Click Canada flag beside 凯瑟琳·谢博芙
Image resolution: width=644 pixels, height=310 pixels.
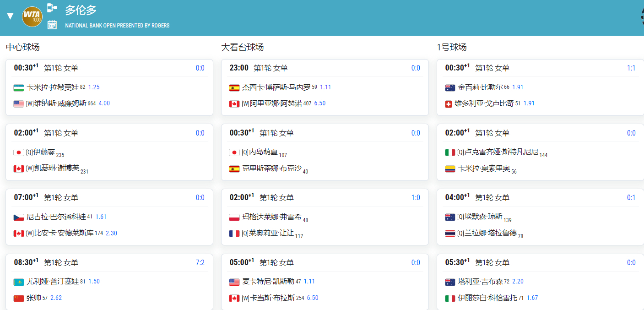coord(19,169)
